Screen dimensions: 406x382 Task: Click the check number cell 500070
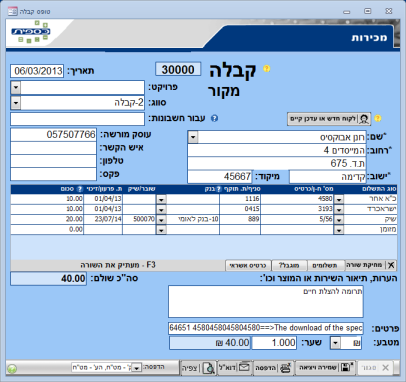139,220
